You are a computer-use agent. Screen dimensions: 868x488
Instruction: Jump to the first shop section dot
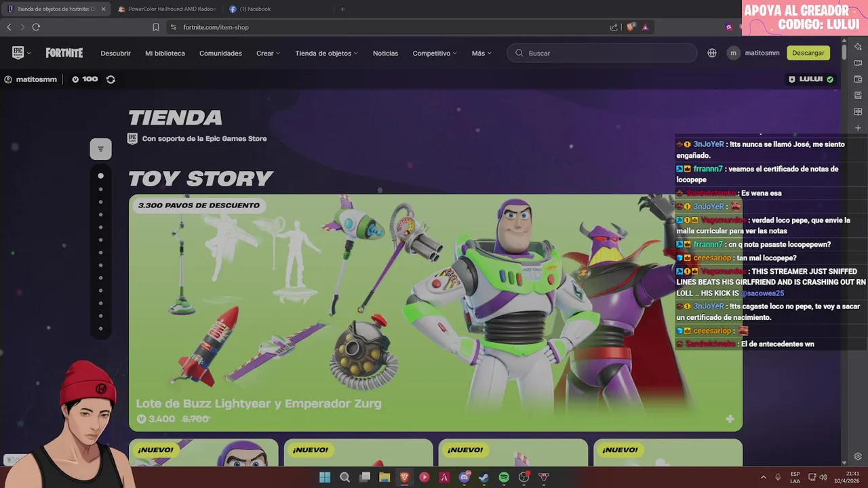(x=101, y=176)
